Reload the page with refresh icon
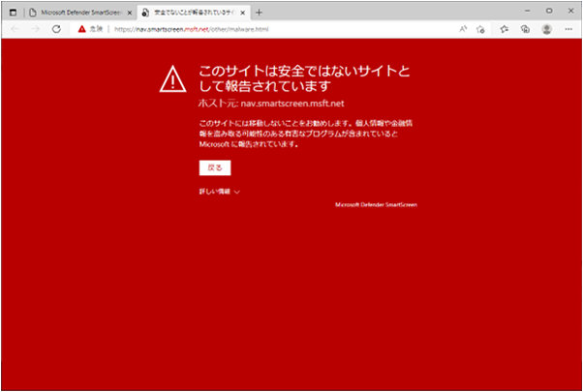Viewport: 583px width, 392px height. point(56,29)
